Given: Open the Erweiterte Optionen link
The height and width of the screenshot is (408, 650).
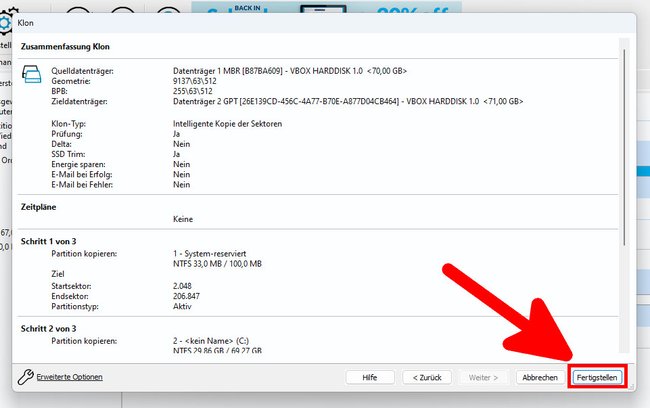Looking at the screenshot, I should (70, 377).
